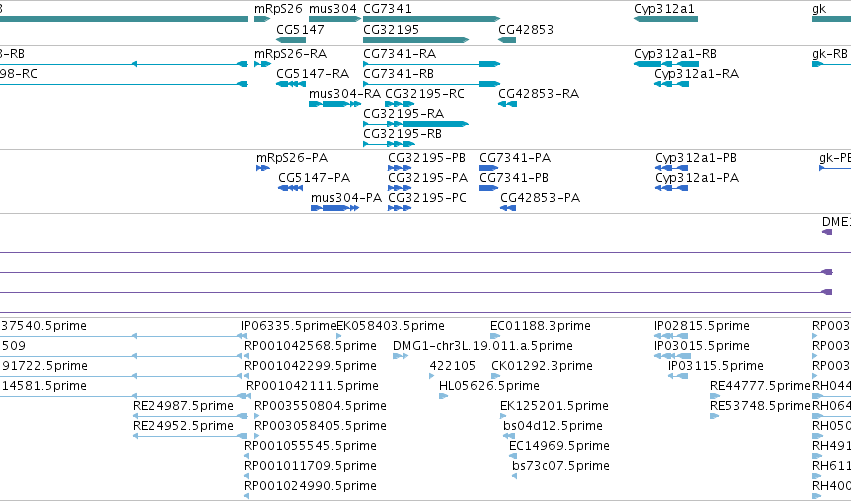Image resolution: width=851 pixels, height=501 pixels.
Task: Select the Cyp312a1 gene label
Action: point(664,9)
